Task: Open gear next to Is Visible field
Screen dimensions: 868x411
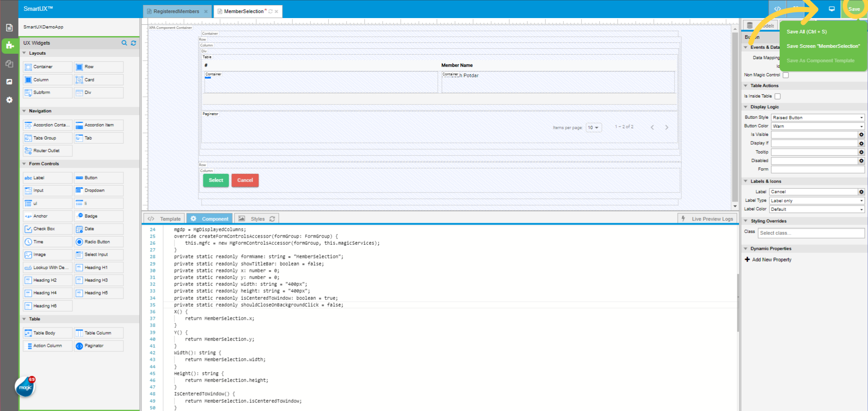Action: pos(861,135)
